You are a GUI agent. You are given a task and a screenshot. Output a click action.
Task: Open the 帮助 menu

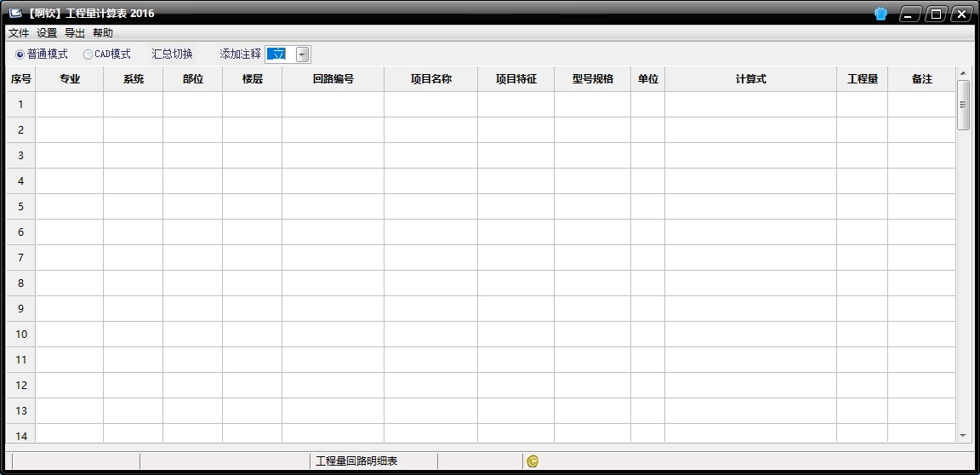(x=103, y=33)
